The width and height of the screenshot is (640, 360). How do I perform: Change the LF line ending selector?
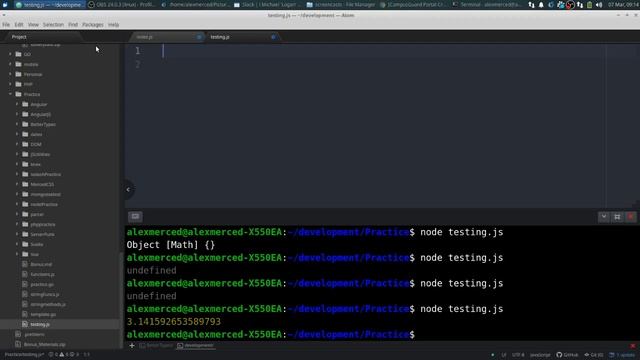504,355
